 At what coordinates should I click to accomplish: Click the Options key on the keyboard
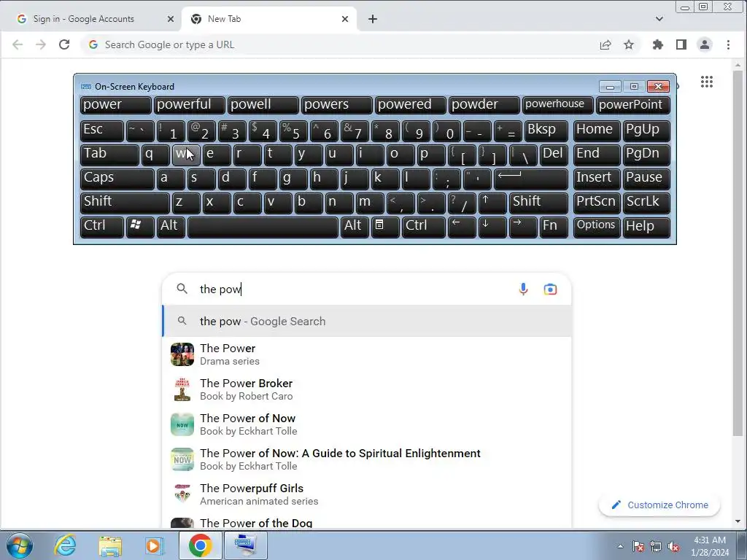597,227
